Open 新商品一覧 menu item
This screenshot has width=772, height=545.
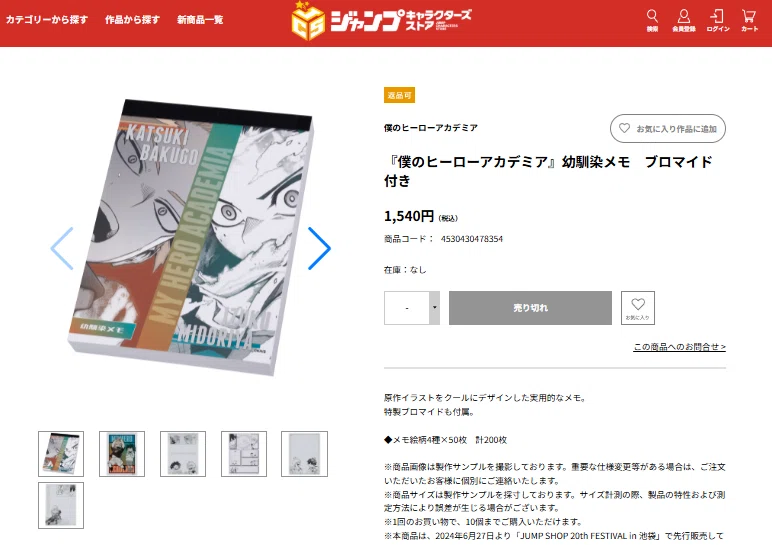200,20
